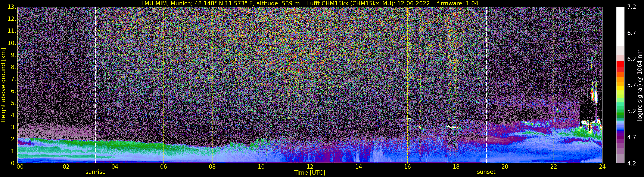This screenshot has height=177, width=644.
Task: Click the colorbar value '5.7'
Action: point(632,85)
